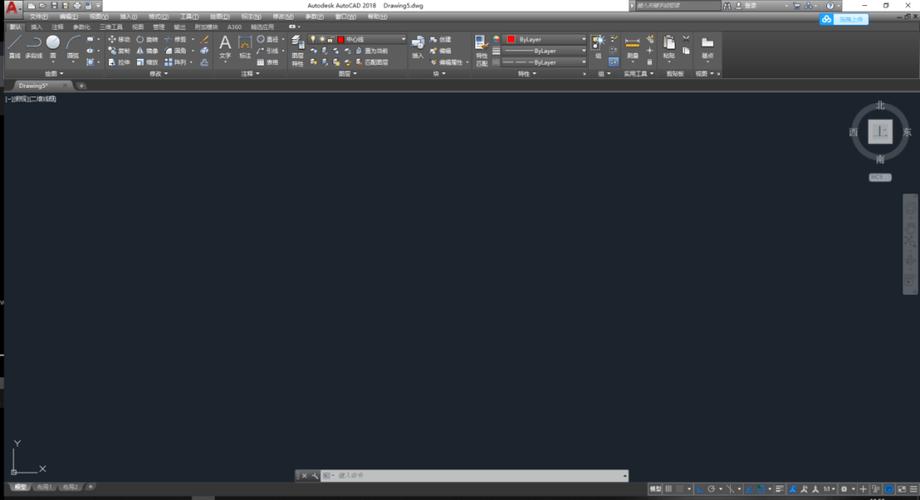Click the Dimension (标注) tool

click(x=245, y=46)
